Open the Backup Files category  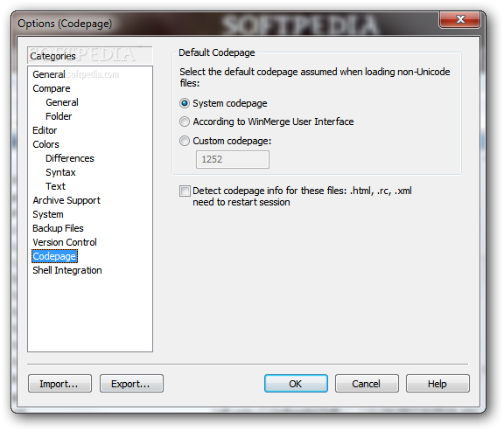58,228
